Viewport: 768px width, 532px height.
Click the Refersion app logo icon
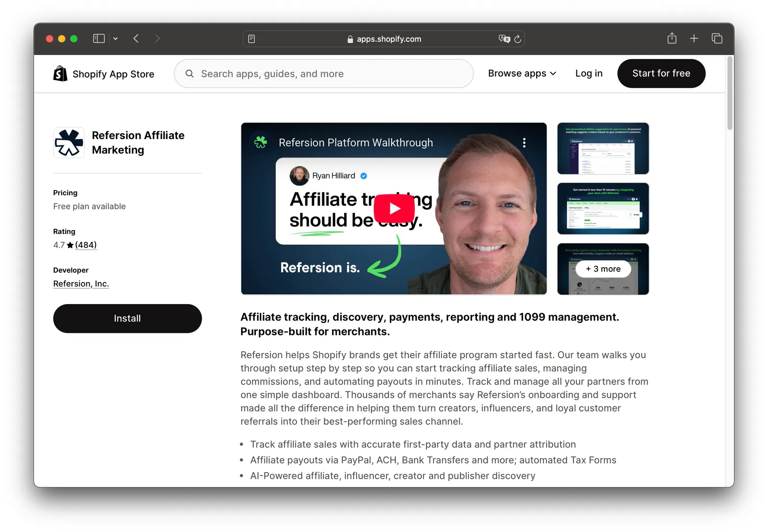(69, 142)
